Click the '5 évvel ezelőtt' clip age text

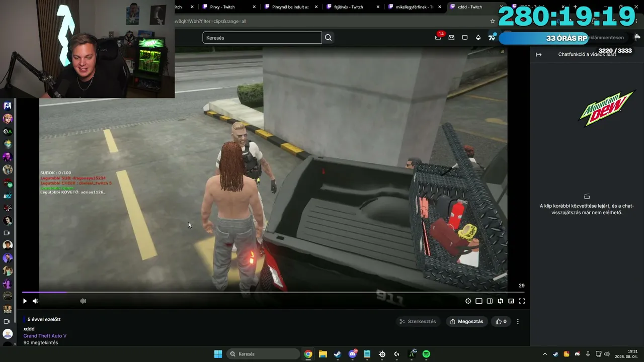(x=44, y=320)
